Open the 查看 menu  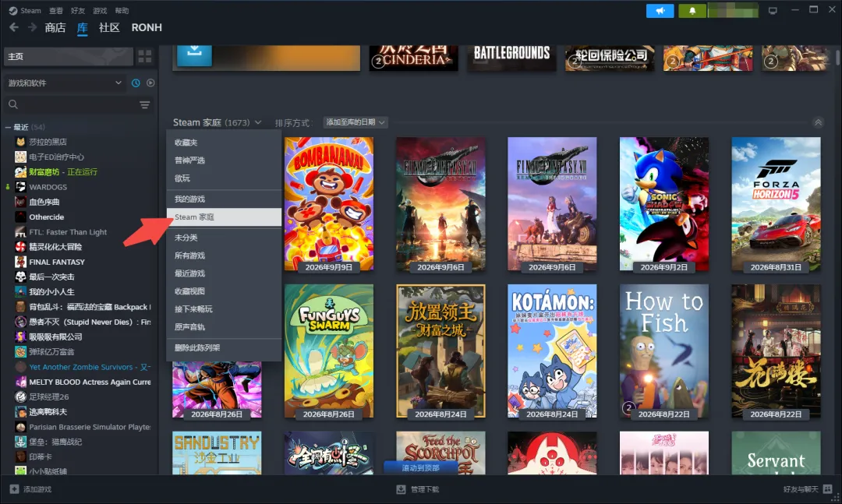pos(56,11)
